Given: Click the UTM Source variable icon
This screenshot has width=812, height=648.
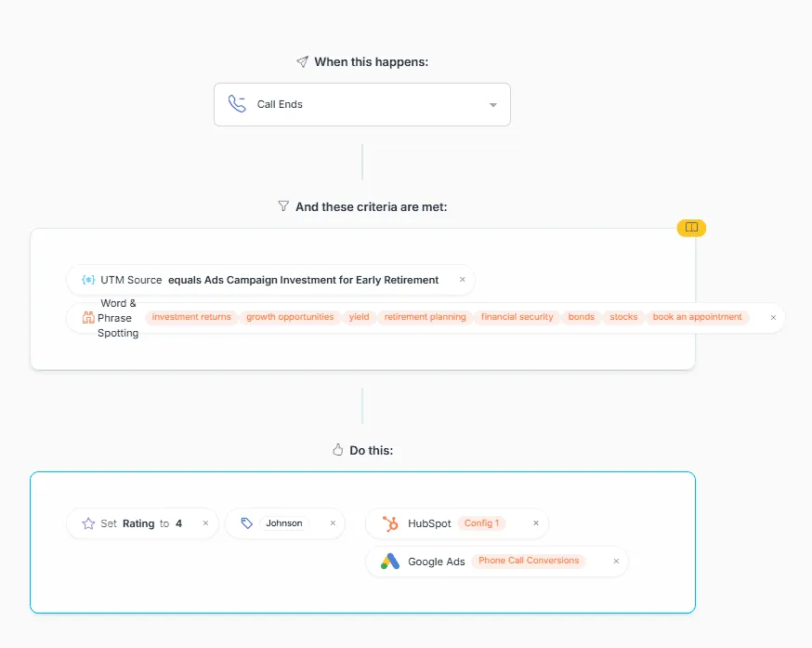Looking at the screenshot, I should pos(88,280).
